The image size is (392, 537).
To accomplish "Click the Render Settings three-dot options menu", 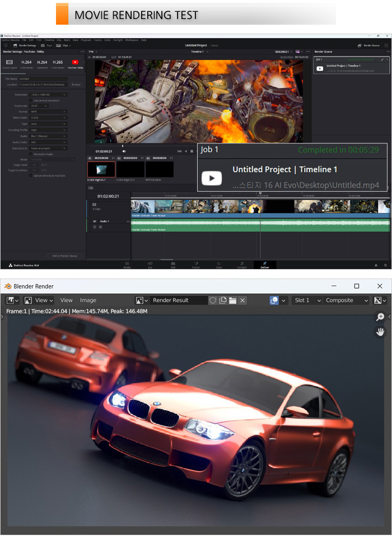I will tap(82, 52).
